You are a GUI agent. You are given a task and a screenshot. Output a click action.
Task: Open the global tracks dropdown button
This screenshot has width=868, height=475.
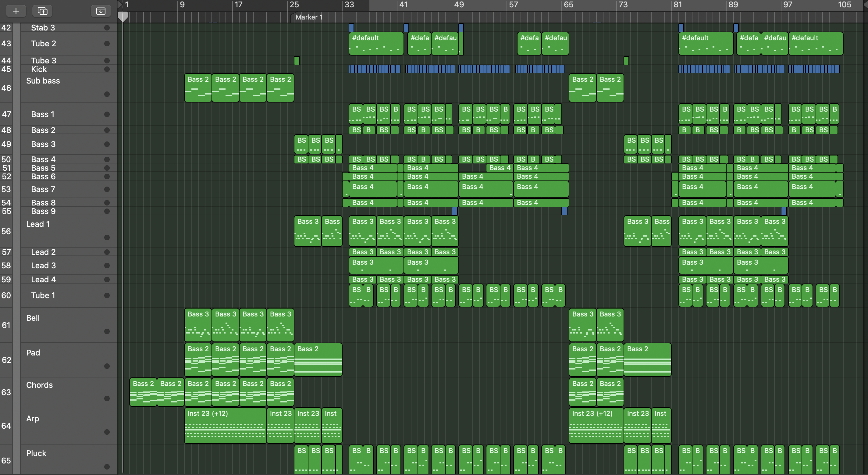pyautogui.click(x=101, y=11)
